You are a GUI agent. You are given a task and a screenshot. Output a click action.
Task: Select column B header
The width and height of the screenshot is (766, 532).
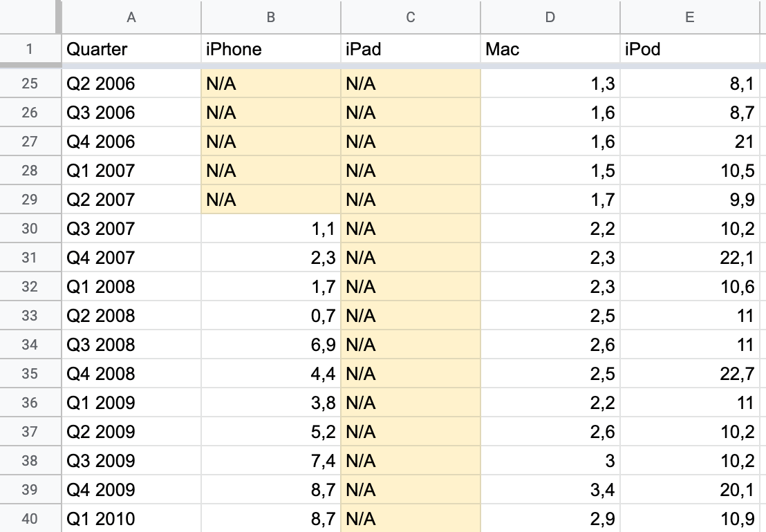(x=271, y=17)
